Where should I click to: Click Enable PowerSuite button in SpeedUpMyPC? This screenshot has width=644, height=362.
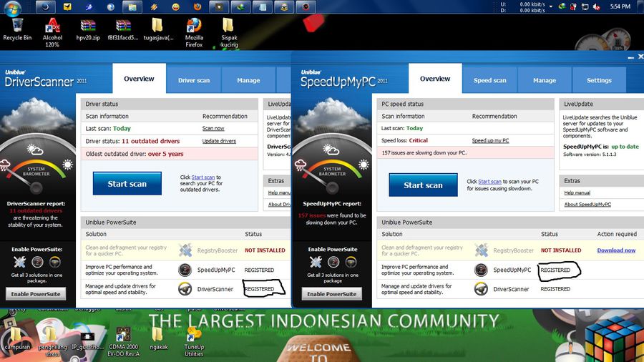(x=332, y=294)
